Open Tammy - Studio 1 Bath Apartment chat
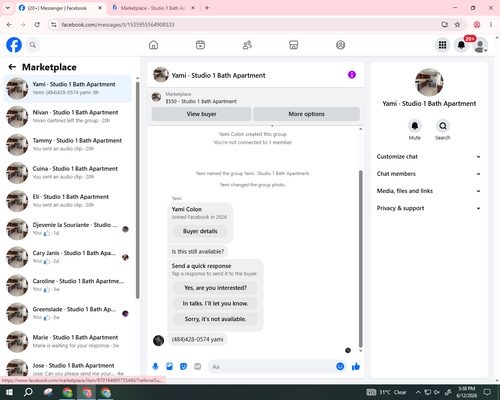The width and height of the screenshot is (500, 400). 67,145
